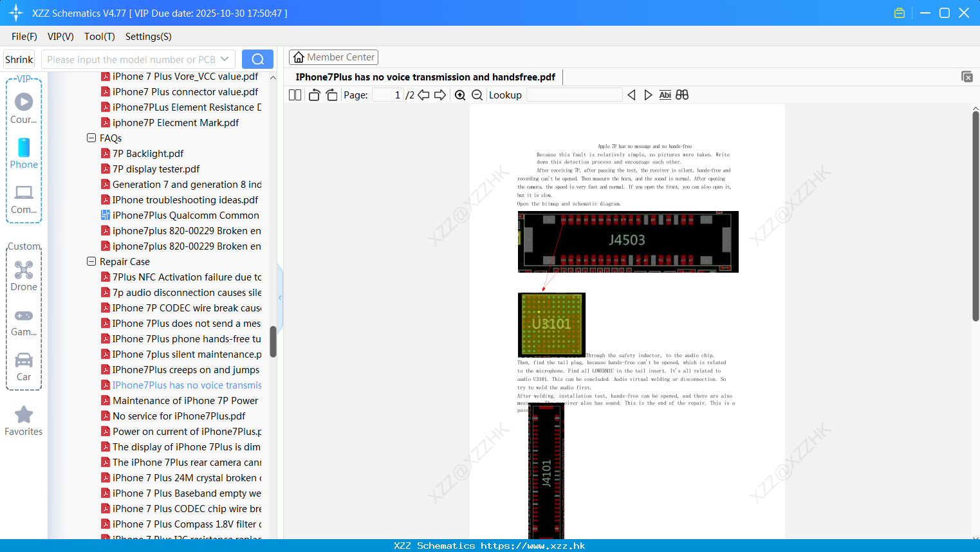Rotate the page clockwise

(331, 95)
